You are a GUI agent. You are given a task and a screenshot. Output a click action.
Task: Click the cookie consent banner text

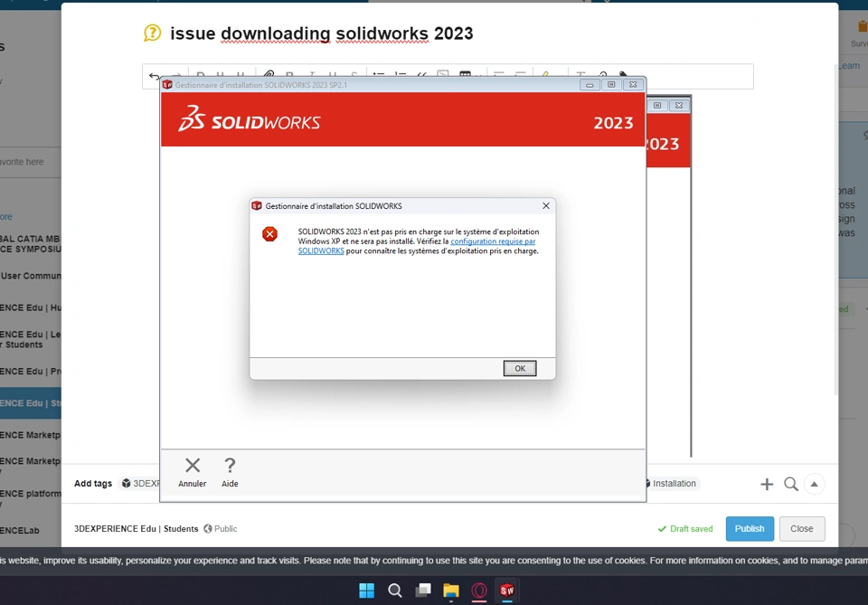(x=434, y=561)
